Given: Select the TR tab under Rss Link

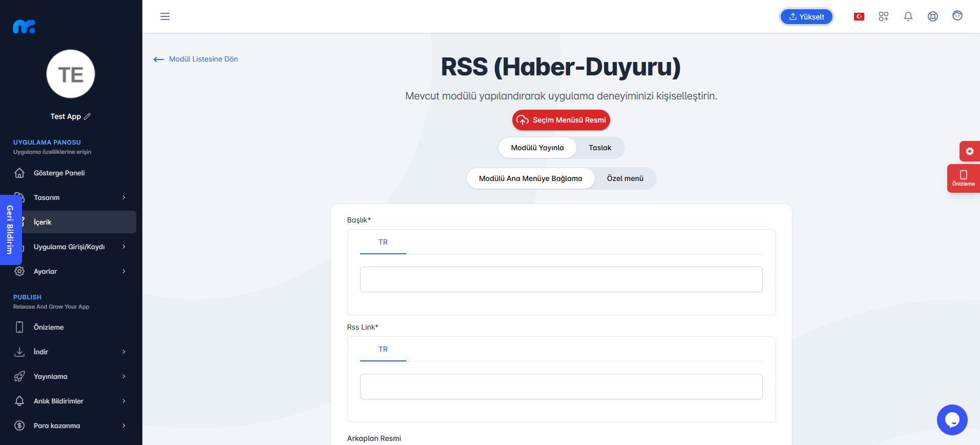Looking at the screenshot, I should pos(383,349).
